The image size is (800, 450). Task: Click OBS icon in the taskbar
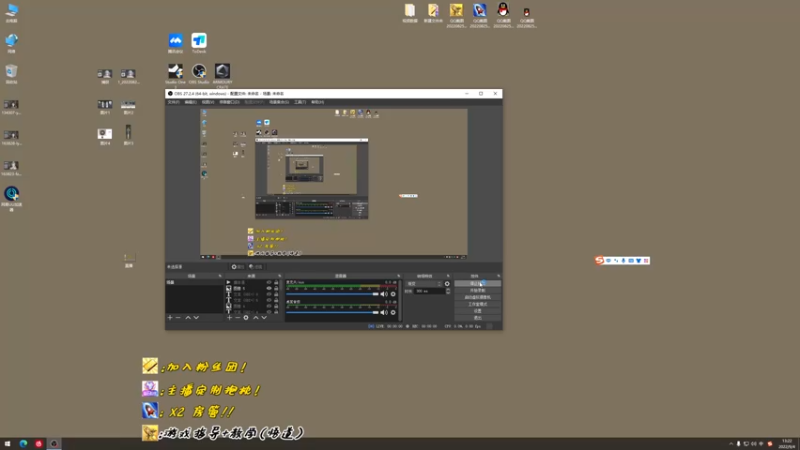click(54, 444)
